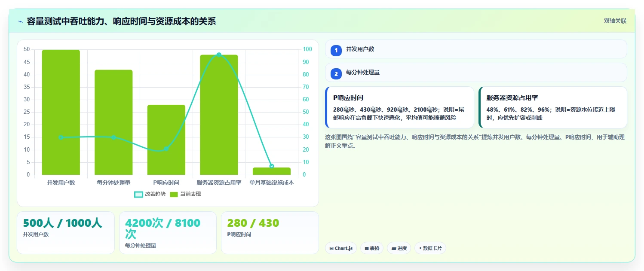
Task: Click the 每分钟处理量 green bar
Action: [x=113, y=122]
